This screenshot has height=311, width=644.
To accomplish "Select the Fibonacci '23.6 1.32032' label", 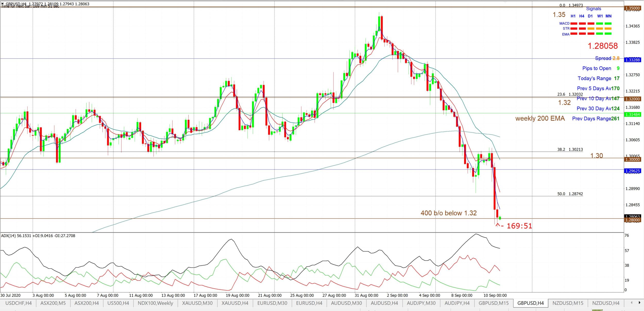I will pyautogui.click(x=570, y=94).
